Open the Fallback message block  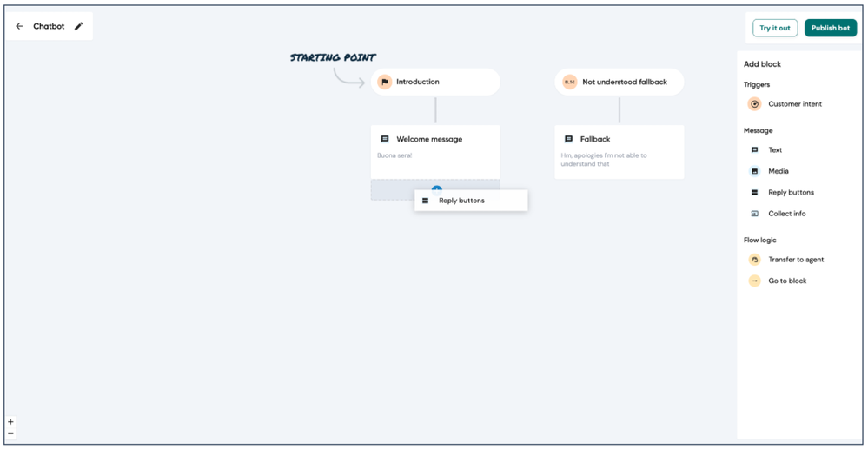coord(620,152)
